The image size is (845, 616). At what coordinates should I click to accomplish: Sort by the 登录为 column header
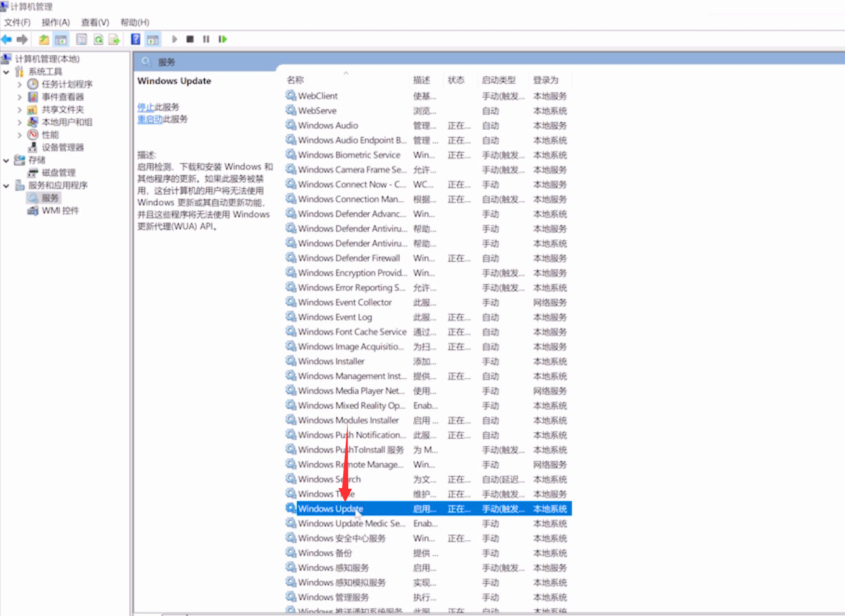click(x=546, y=80)
